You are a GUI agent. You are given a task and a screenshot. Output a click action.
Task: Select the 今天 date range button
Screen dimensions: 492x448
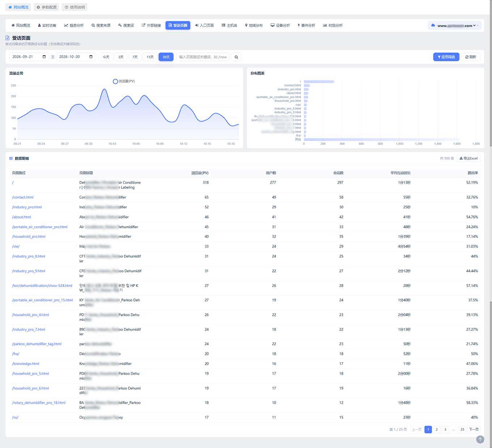click(x=106, y=57)
